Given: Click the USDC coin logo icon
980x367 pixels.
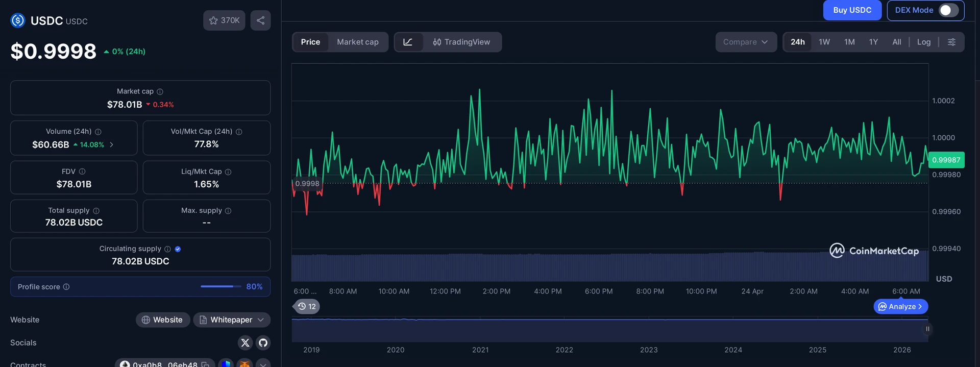Looking at the screenshot, I should click(x=18, y=20).
